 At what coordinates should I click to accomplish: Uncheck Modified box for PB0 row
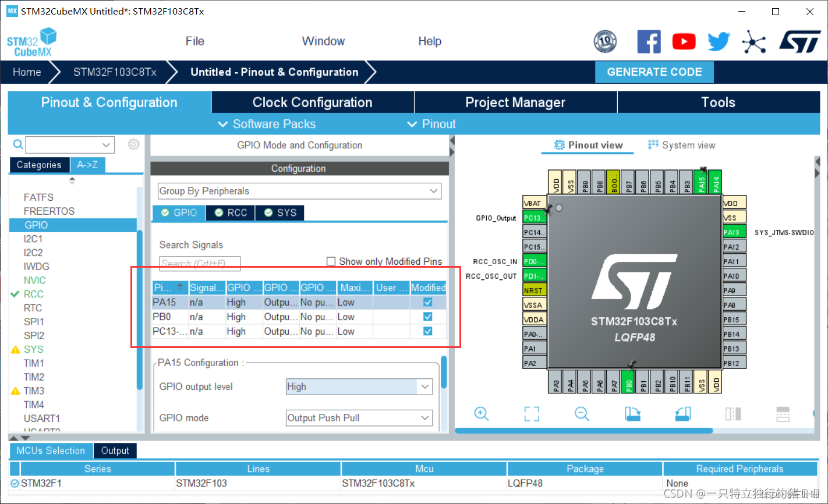[x=428, y=317]
